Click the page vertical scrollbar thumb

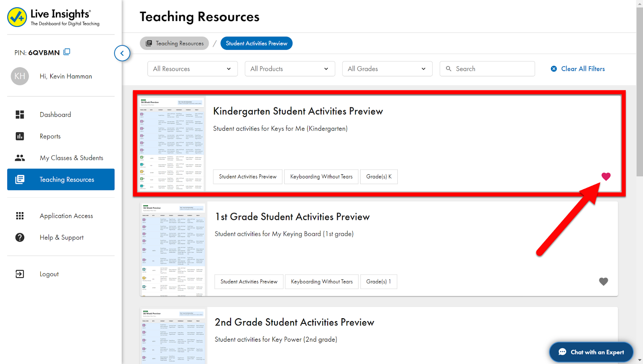pyautogui.click(x=640, y=92)
